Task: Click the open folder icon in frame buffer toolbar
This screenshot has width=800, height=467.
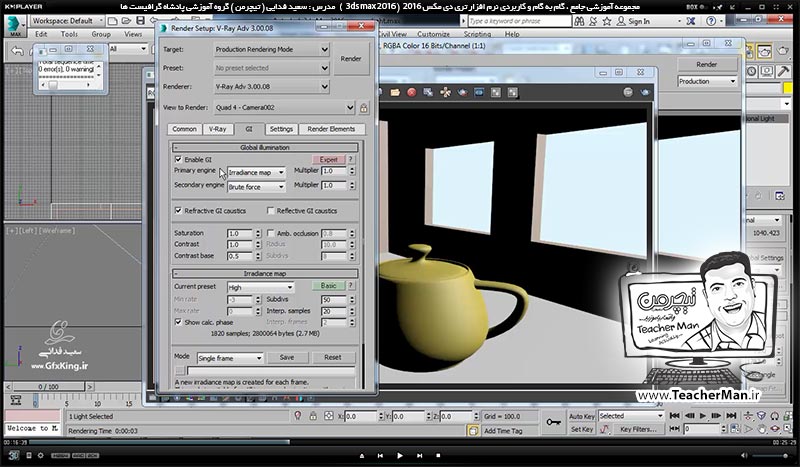Action: [395, 92]
